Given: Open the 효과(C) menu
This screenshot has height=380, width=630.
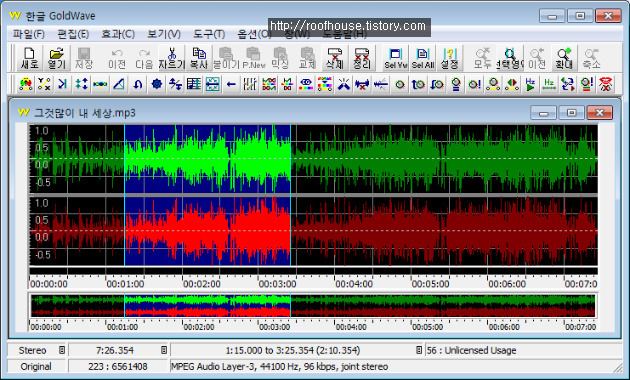Looking at the screenshot, I should click(x=118, y=34).
